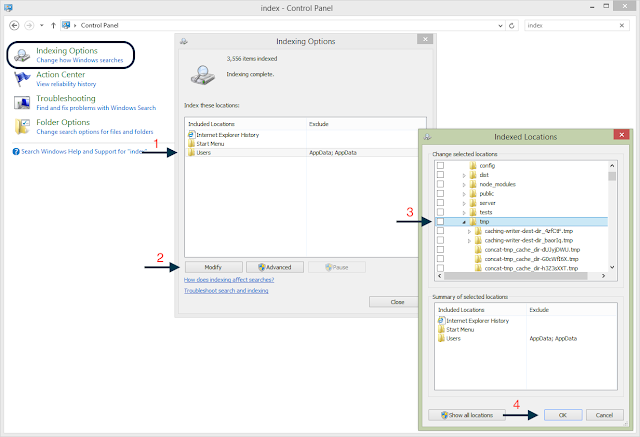Click the Folder Options folder icon

(22, 126)
